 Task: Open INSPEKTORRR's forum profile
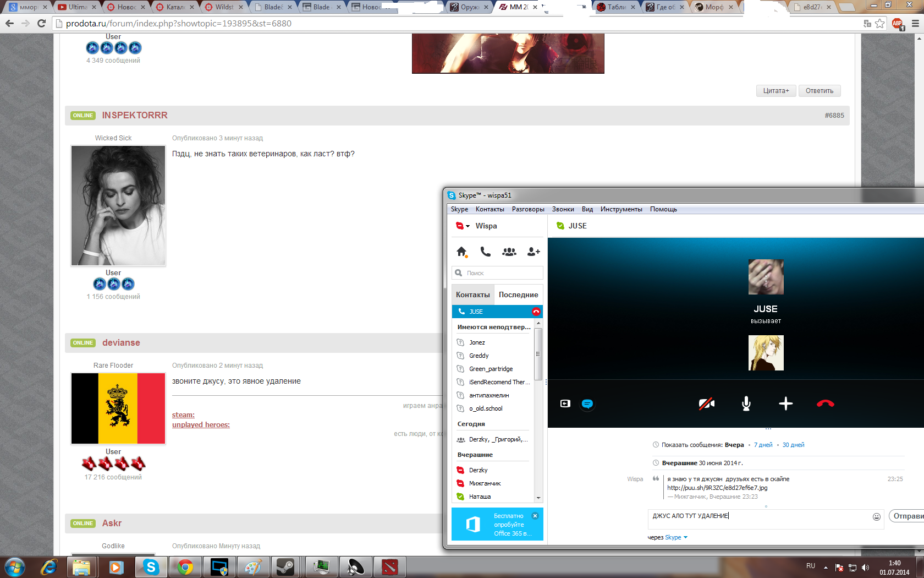(x=135, y=115)
